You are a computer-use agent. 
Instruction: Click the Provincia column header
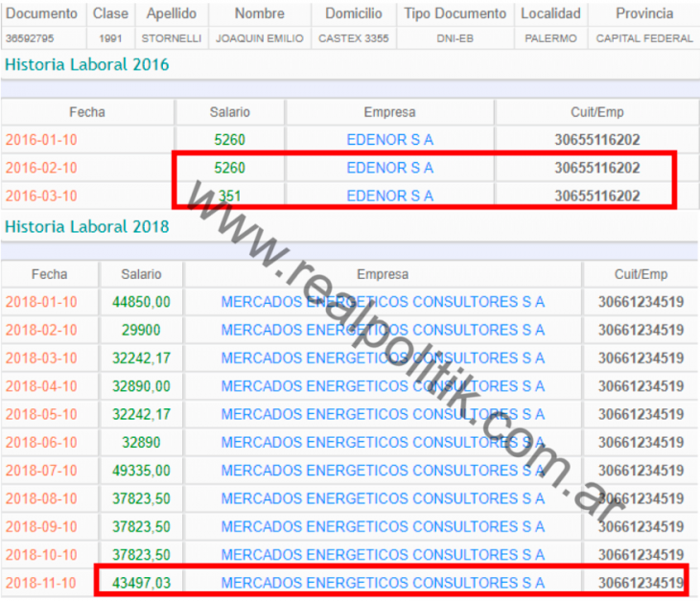click(x=644, y=13)
